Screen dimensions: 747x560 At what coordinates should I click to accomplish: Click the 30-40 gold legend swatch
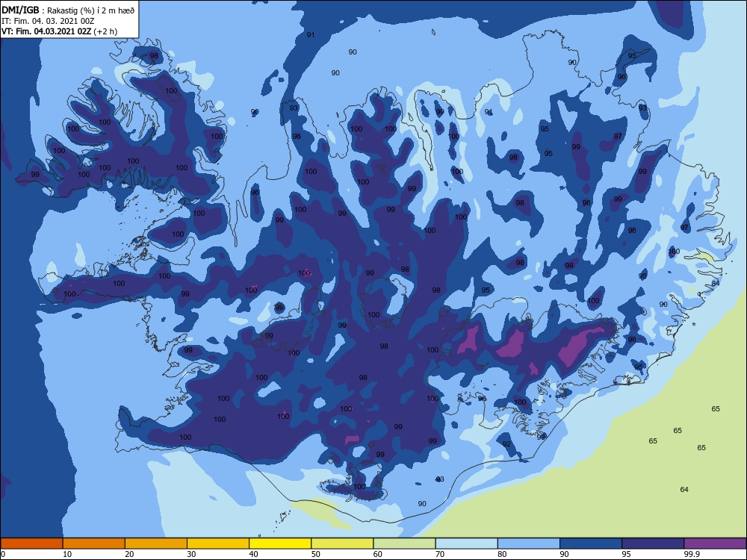pyautogui.click(x=218, y=544)
